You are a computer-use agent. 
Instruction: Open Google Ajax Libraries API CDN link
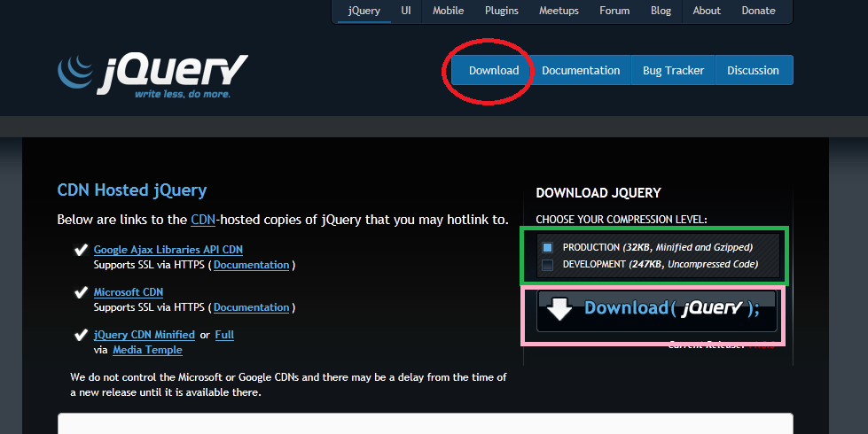[x=168, y=250]
